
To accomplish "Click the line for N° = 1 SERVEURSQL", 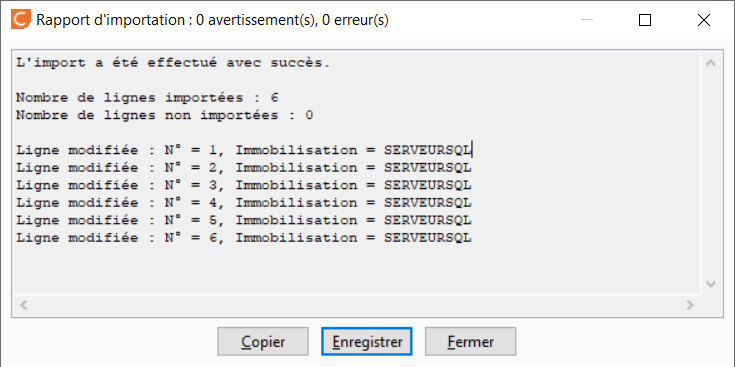I will [244, 150].
